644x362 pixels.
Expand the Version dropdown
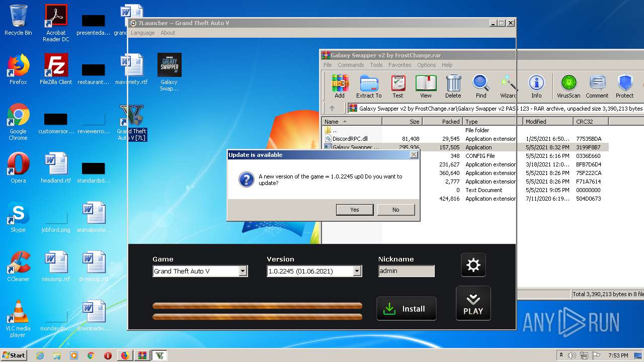point(357,271)
